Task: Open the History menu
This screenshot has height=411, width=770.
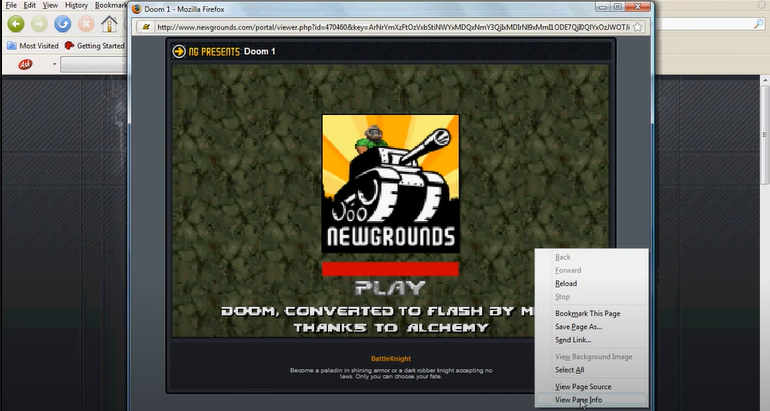Action: click(x=76, y=5)
